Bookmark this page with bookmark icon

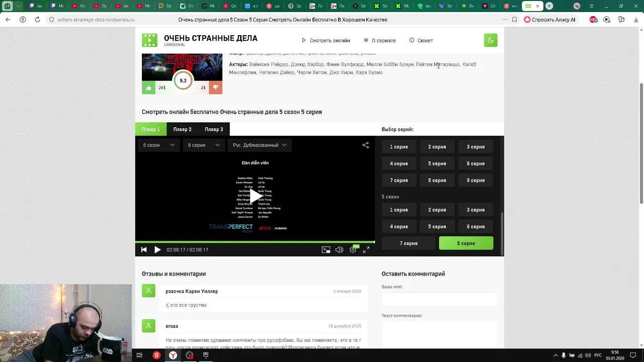(x=514, y=20)
